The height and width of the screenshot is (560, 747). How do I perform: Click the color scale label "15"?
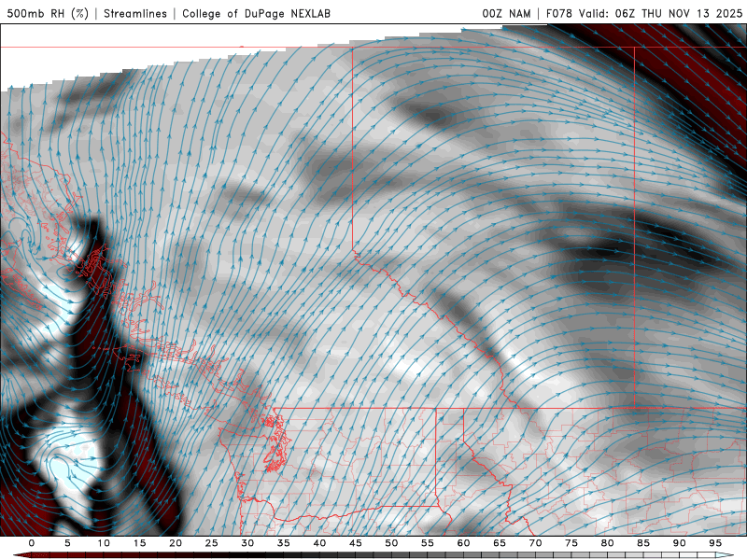139,543
